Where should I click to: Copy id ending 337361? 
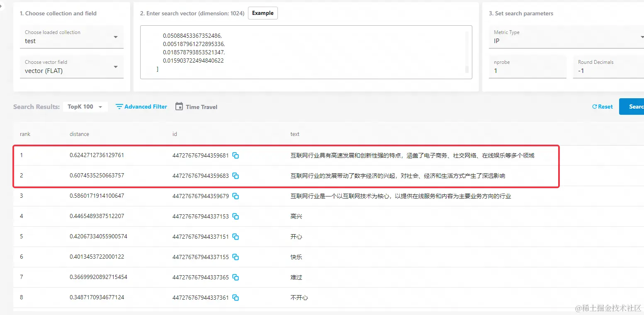[x=236, y=298]
